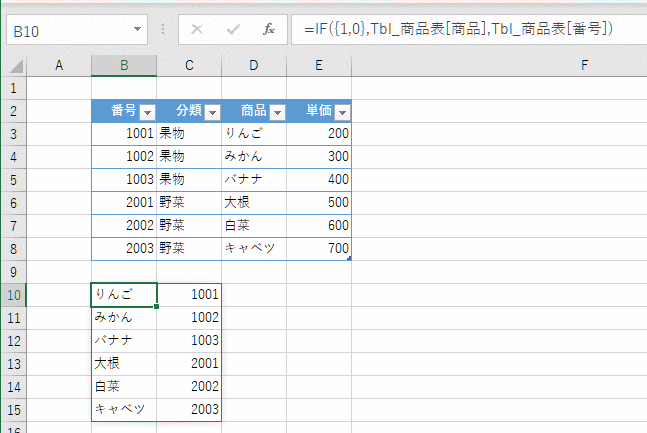Expand the 単価 column filter dropdown
This screenshot has width=647, height=433.
(342, 112)
